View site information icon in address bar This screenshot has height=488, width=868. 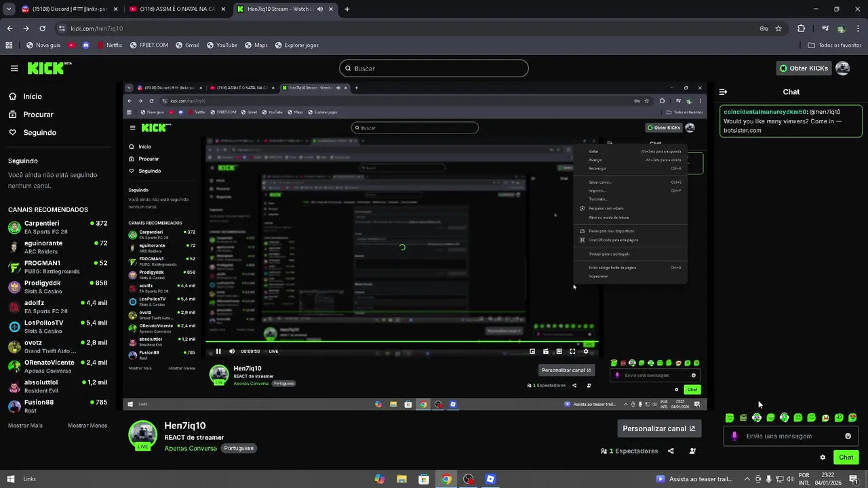(62, 28)
